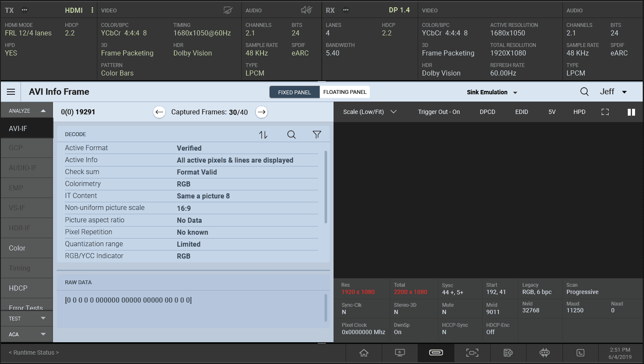Click the DPCD button

(x=487, y=112)
